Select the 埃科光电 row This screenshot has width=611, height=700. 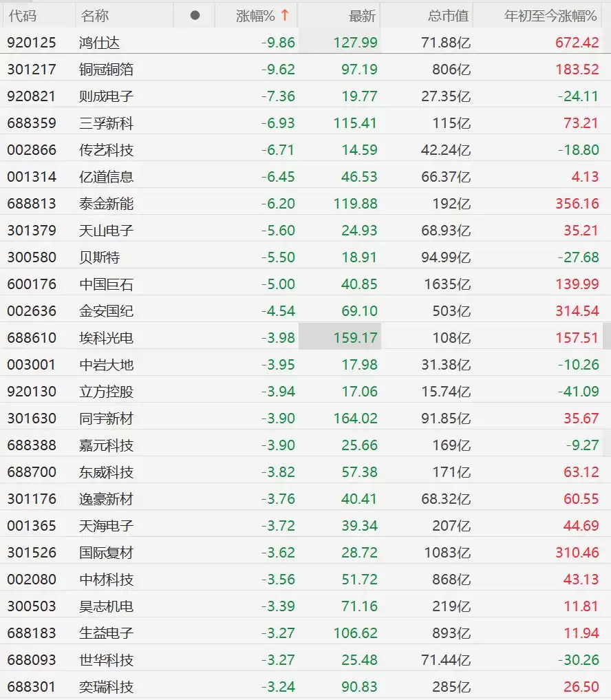305,337
